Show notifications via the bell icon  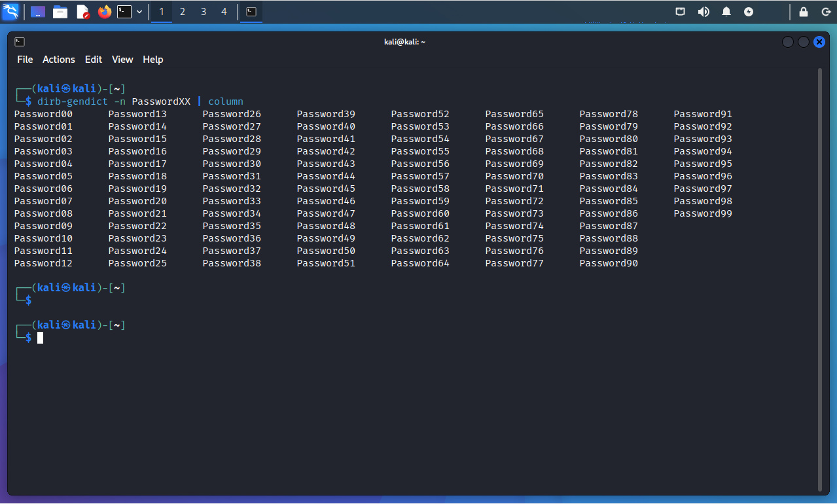click(x=726, y=12)
